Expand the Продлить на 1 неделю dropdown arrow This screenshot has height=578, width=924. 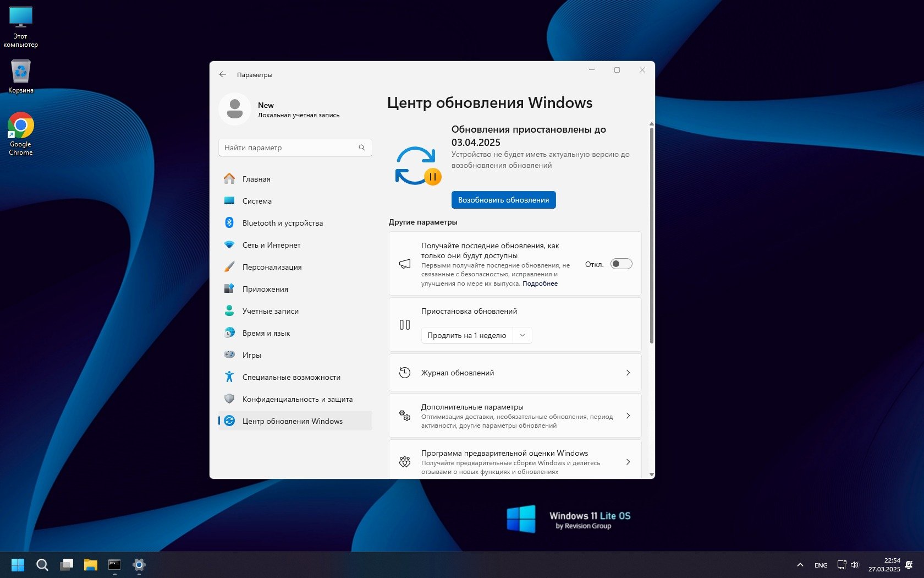point(522,335)
